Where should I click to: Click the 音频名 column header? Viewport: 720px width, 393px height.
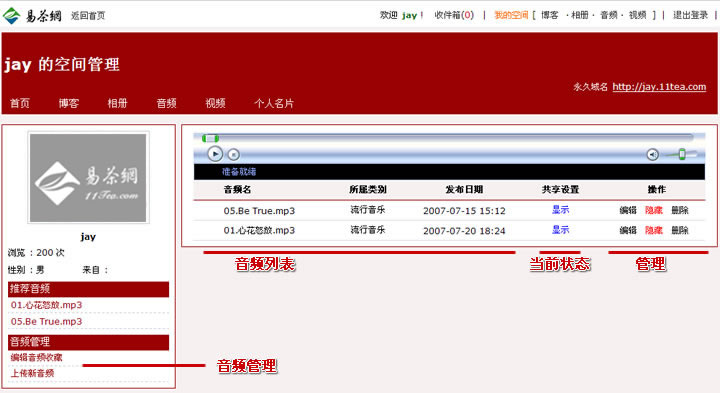[x=237, y=189]
